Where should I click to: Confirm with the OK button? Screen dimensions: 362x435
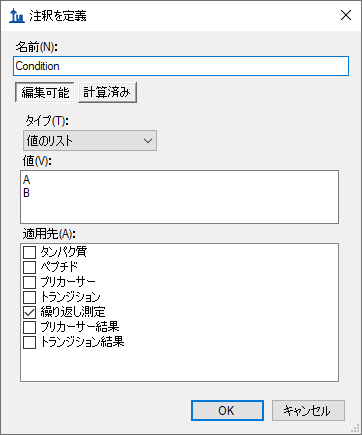point(227,410)
